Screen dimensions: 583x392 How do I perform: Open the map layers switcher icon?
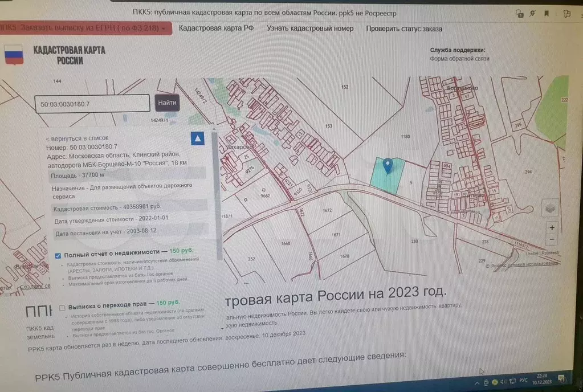551,209
